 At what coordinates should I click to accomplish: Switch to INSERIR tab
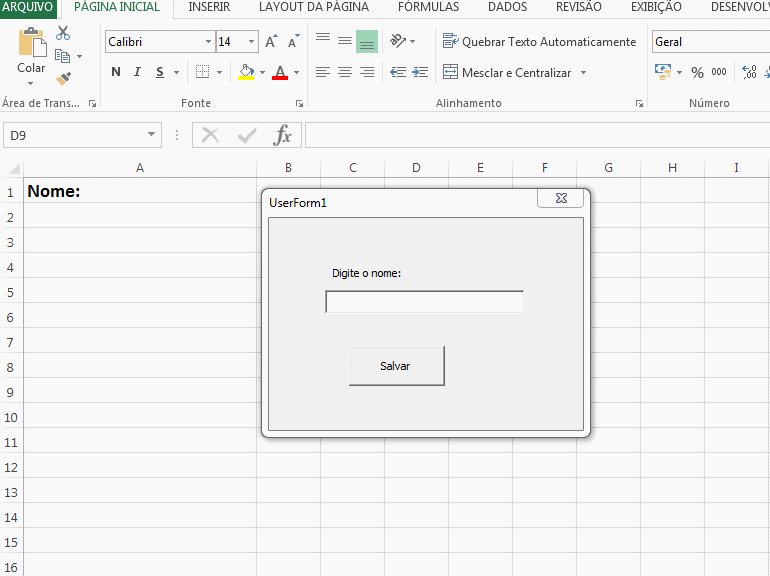(x=209, y=7)
